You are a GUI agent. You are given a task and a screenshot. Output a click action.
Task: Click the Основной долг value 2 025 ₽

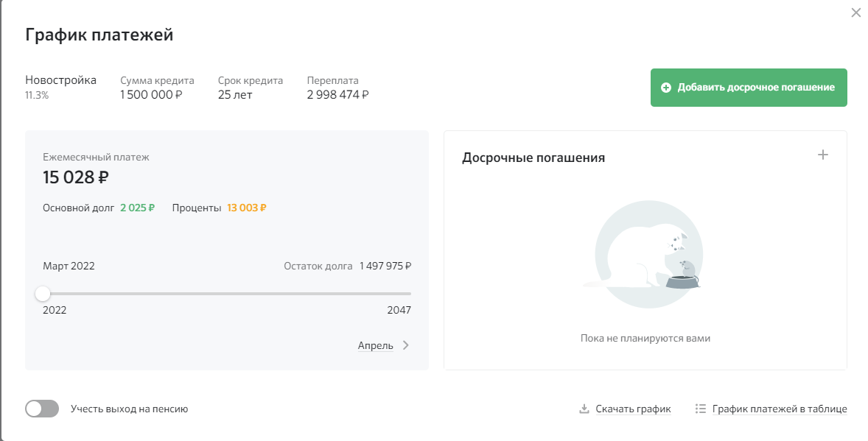click(137, 208)
